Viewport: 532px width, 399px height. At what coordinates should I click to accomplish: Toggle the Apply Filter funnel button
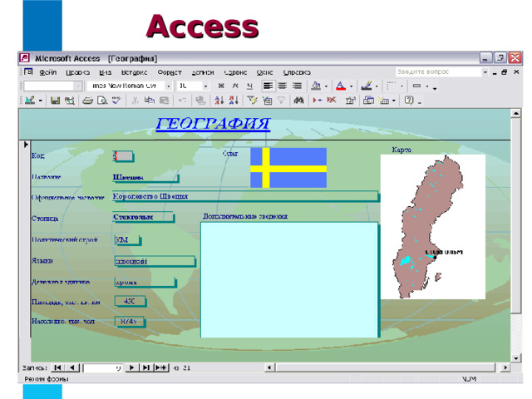tap(281, 101)
